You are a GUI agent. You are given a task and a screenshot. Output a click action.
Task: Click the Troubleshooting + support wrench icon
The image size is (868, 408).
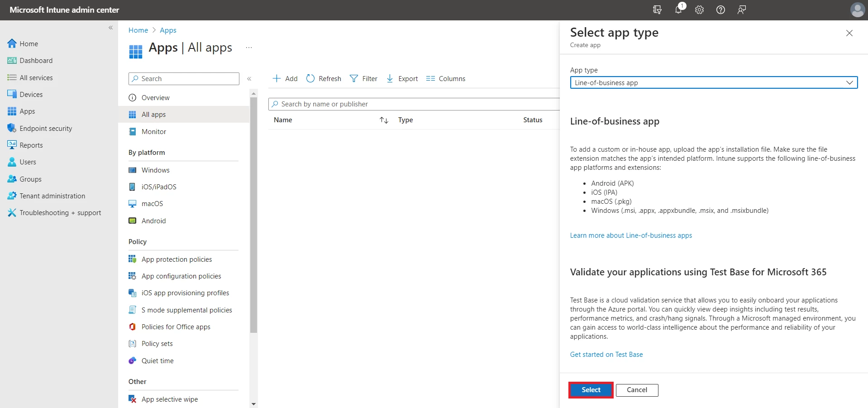click(x=12, y=212)
